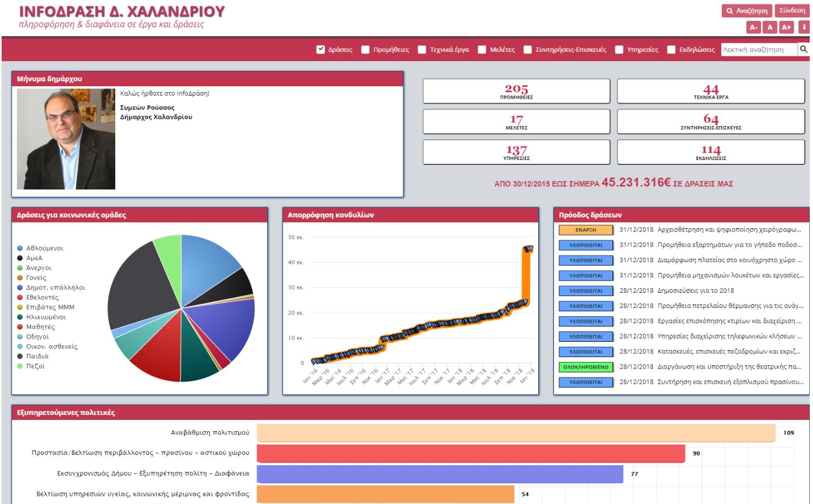The height and width of the screenshot is (504, 813).
Task: Click the mayor's photo thumbnail
Action: pos(66,139)
